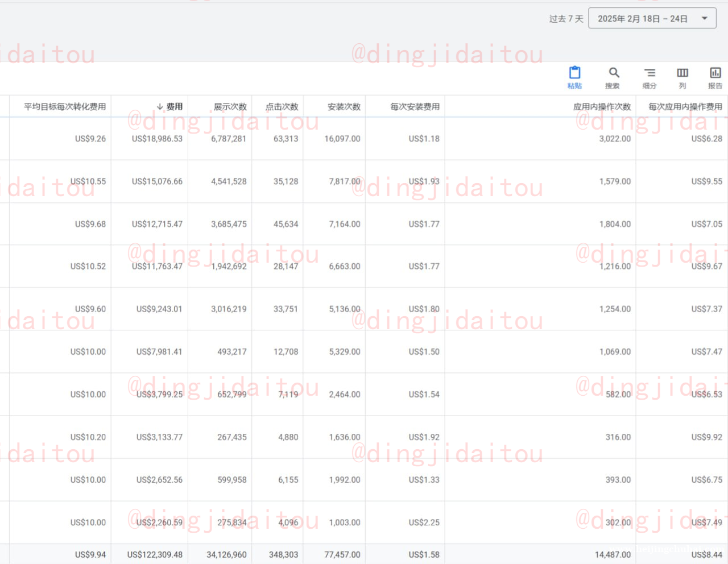Select impressions cell 1,942,692
The width and height of the screenshot is (728, 564).
[229, 266]
